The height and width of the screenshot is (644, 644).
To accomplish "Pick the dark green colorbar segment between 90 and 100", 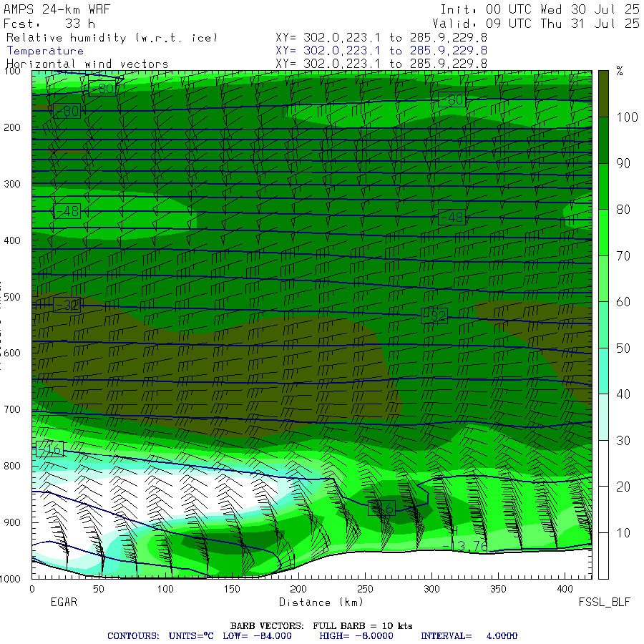I will click(603, 140).
